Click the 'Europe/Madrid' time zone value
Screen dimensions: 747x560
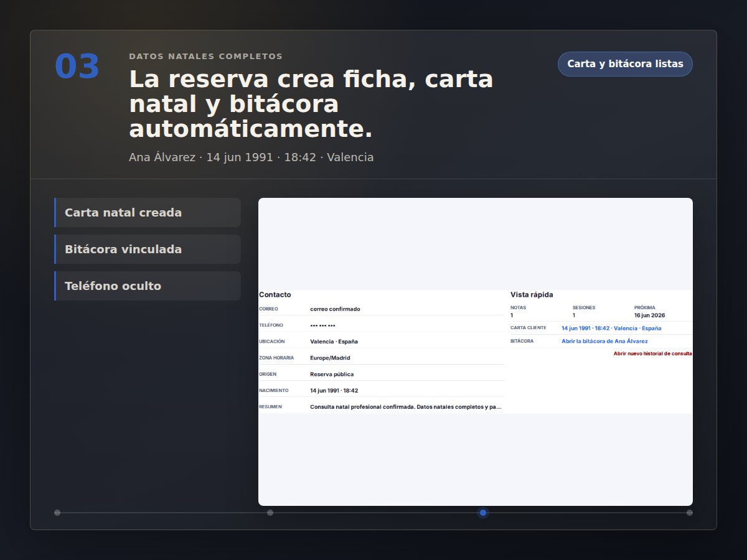[x=330, y=358]
